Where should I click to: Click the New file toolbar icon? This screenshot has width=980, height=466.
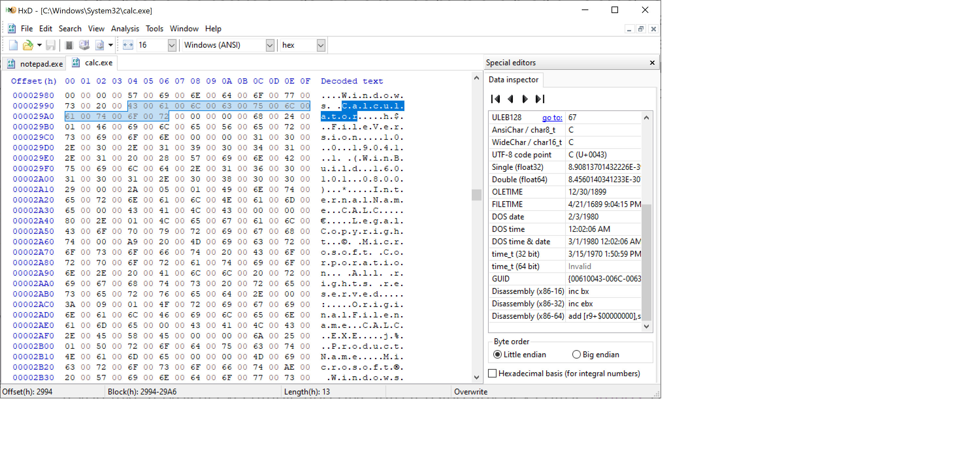[x=13, y=45]
